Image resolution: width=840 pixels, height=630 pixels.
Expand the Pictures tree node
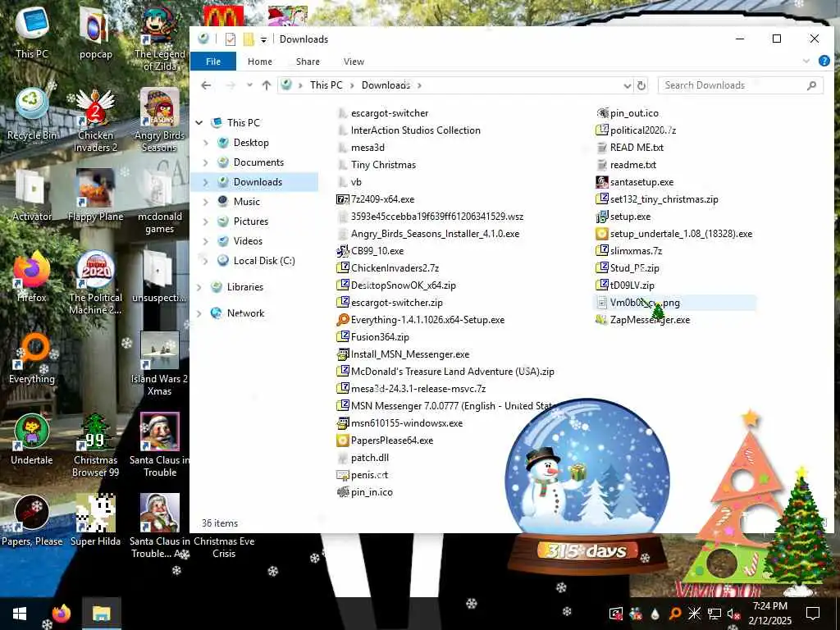click(x=206, y=221)
